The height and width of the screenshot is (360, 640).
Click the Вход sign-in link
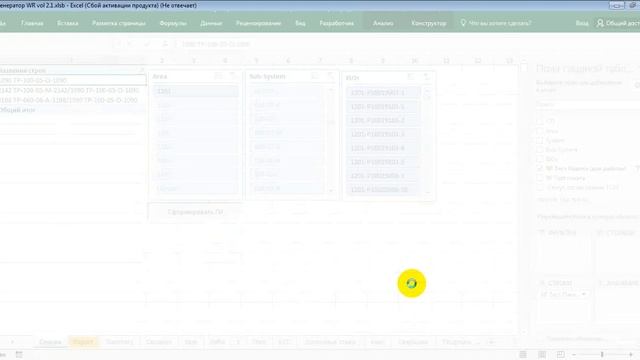coord(582,23)
